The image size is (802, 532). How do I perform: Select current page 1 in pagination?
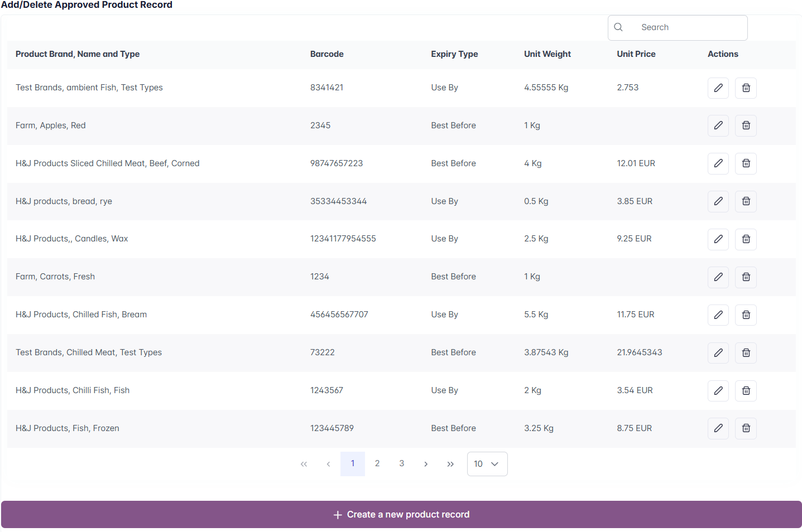pos(353,463)
